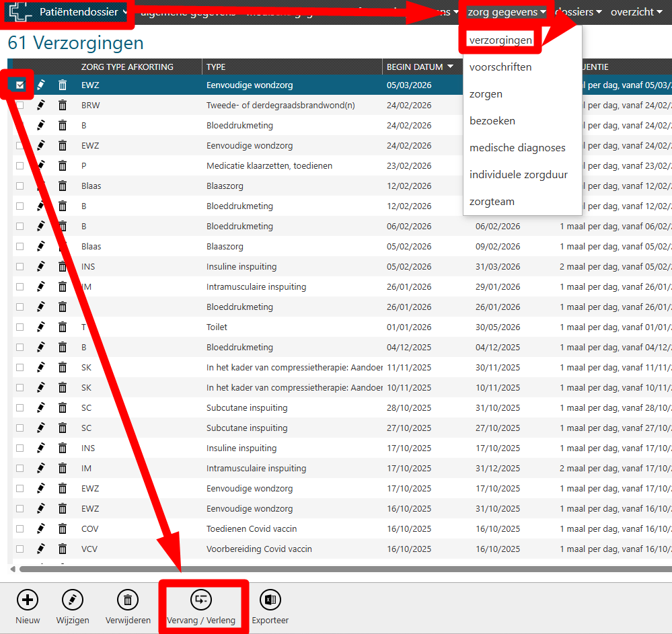672x634 pixels.
Task: Uncheck the selected EWZ 05/03/2026 row
Action: pos(20,85)
